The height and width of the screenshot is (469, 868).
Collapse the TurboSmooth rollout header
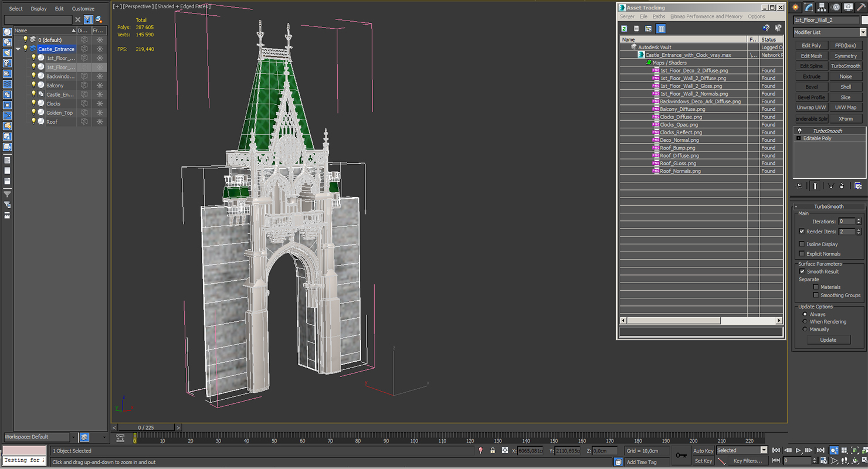[828, 206]
